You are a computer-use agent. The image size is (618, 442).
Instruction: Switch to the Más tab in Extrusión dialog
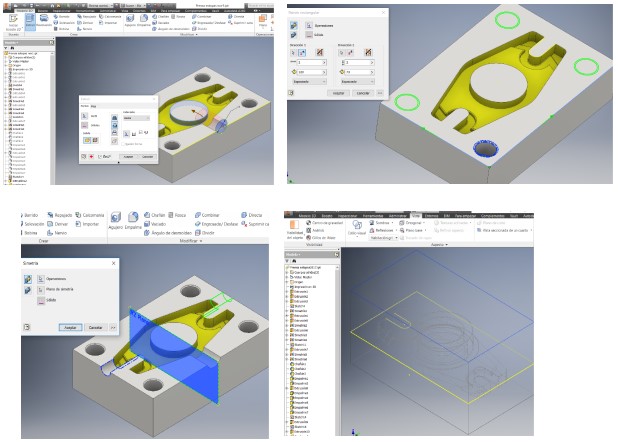[93, 106]
